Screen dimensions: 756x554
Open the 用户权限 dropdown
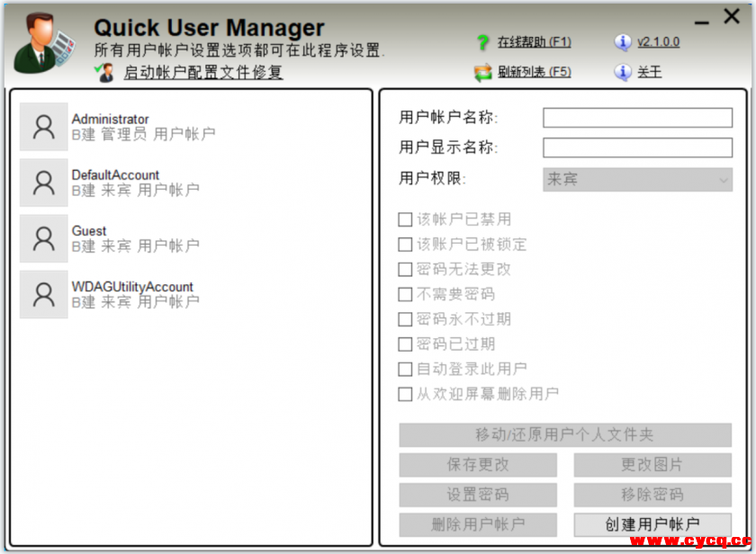click(637, 179)
